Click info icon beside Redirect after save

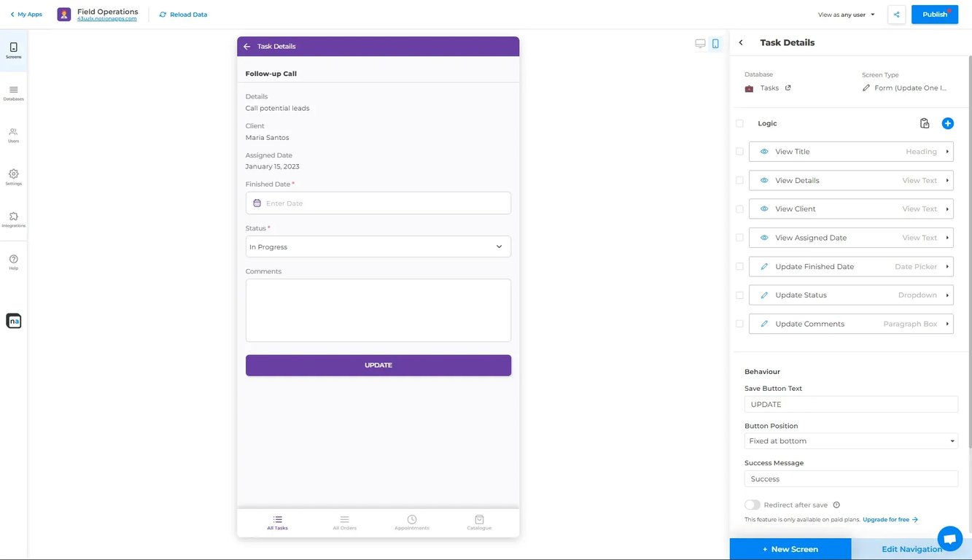pyautogui.click(x=836, y=505)
